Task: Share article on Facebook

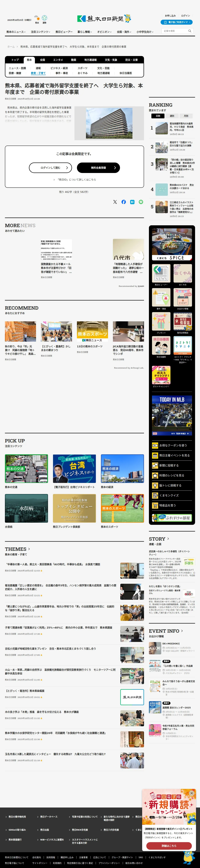Action: [x=124, y=202]
